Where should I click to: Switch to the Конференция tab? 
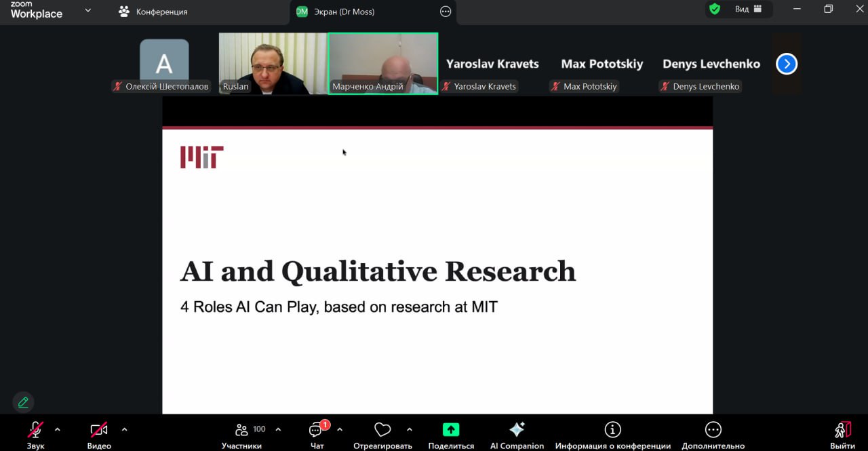(153, 12)
